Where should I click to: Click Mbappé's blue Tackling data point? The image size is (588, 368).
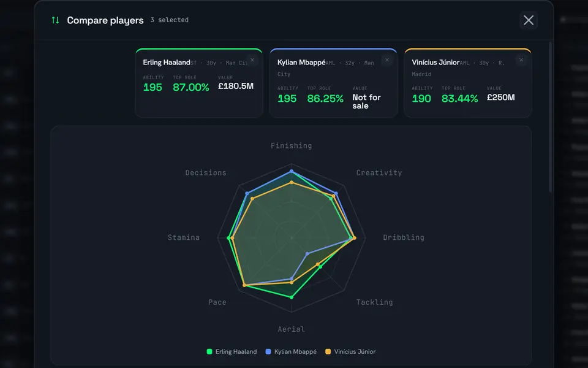307,254
